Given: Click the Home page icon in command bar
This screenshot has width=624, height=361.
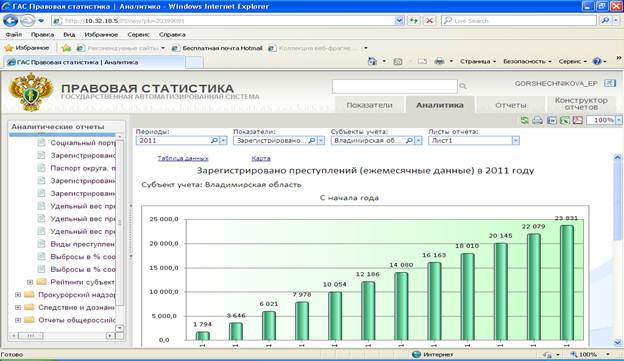Looking at the screenshot, I should [372, 61].
